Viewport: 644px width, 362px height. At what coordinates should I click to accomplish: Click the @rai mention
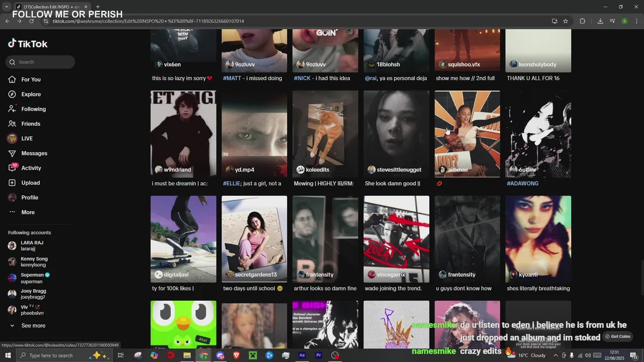click(370, 78)
